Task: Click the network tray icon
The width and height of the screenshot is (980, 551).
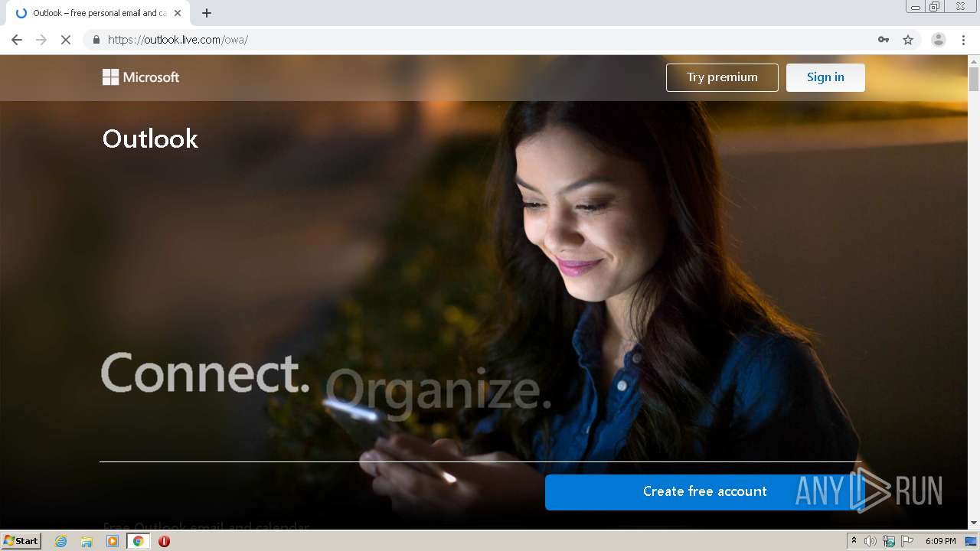Action: [x=889, y=541]
